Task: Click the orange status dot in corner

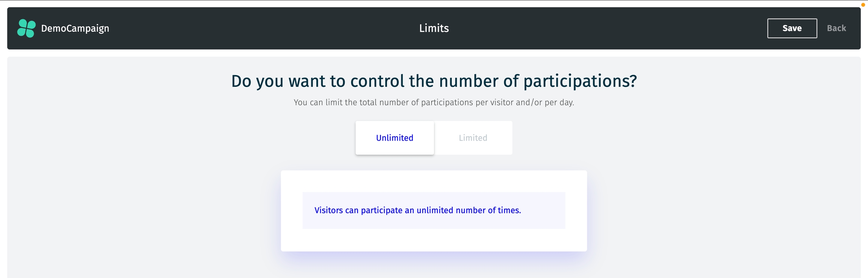Action: [863, 5]
